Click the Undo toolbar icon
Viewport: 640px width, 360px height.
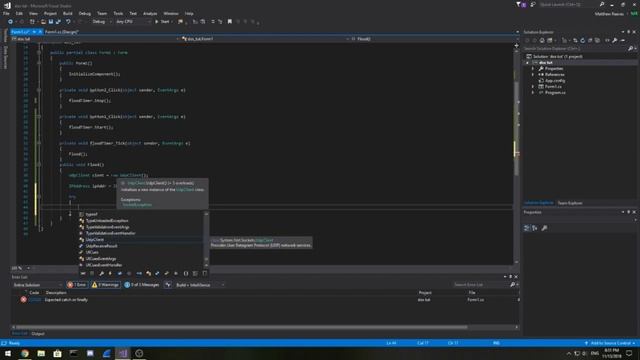(68, 22)
